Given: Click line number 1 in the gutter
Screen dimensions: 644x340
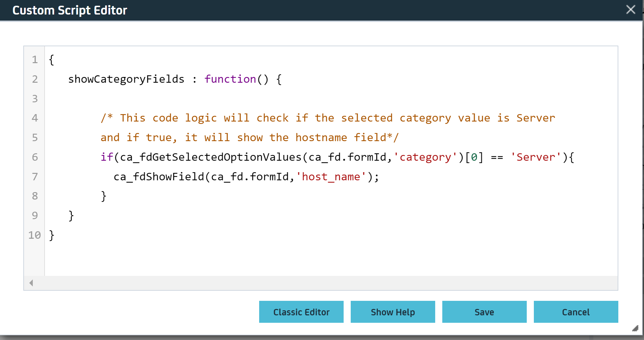Looking at the screenshot, I should point(34,60).
